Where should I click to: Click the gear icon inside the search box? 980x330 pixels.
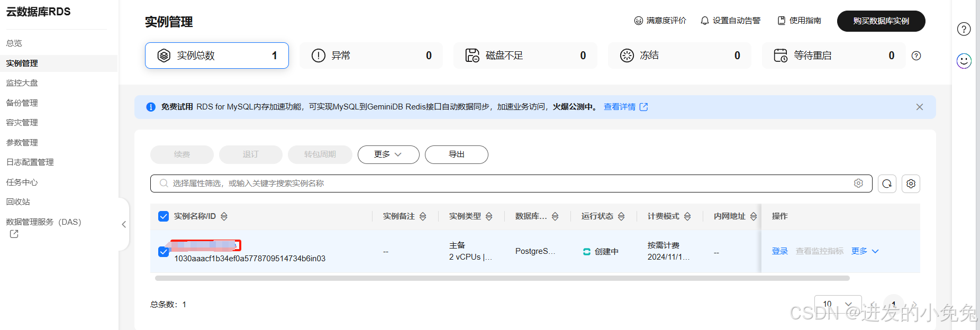click(858, 183)
